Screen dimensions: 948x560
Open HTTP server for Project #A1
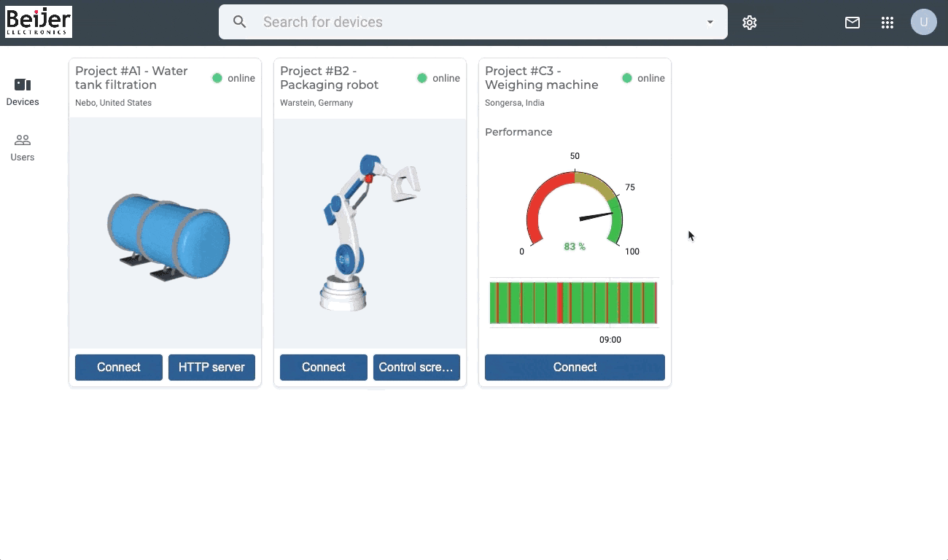click(211, 367)
